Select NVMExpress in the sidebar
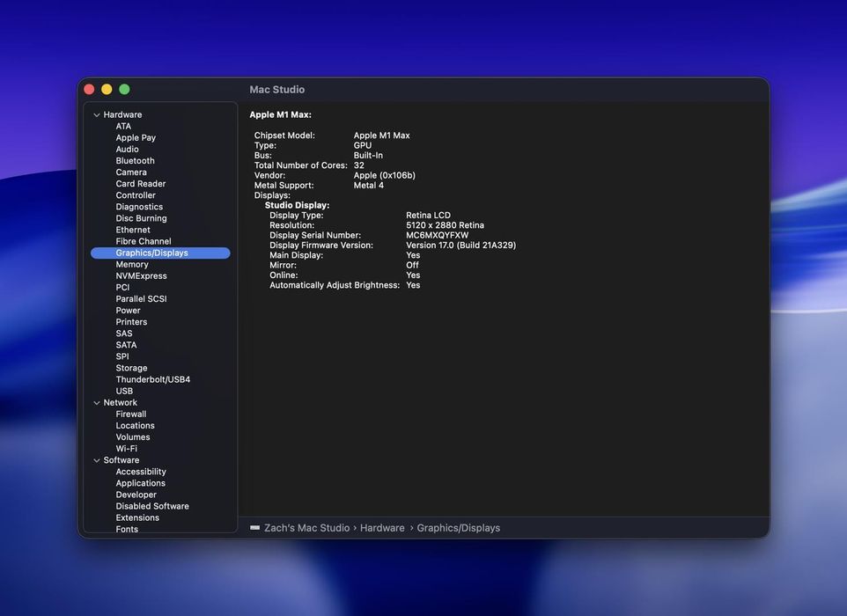The width and height of the screenshot is (847, 616). pyautogui.click(x=141, y=275)
